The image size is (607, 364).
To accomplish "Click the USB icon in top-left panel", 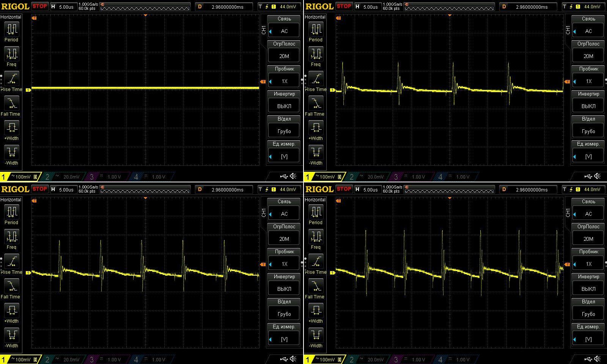I will 284,176.
